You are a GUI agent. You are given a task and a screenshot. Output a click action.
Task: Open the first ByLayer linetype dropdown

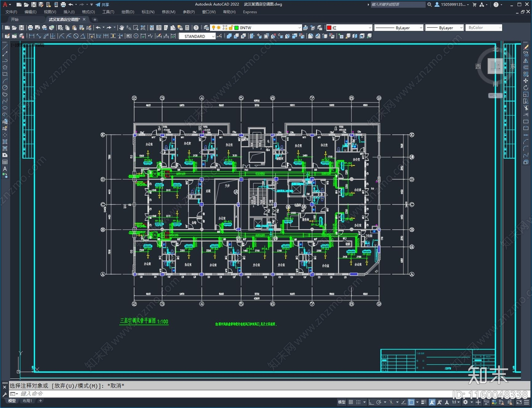tap(399, 28)
